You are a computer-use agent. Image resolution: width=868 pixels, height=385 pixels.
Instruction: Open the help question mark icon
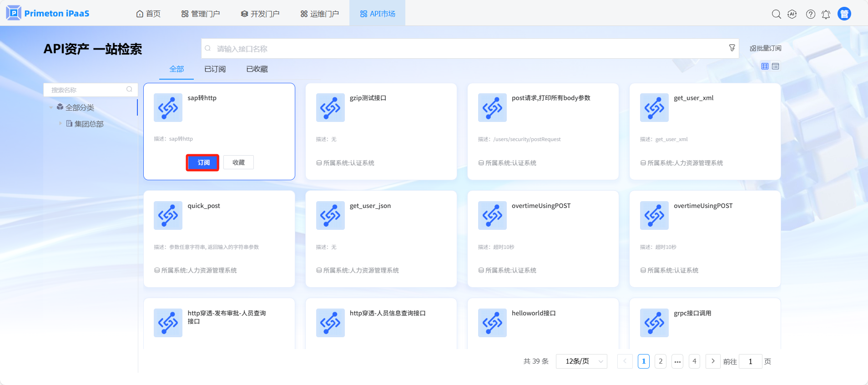[810, 14]
